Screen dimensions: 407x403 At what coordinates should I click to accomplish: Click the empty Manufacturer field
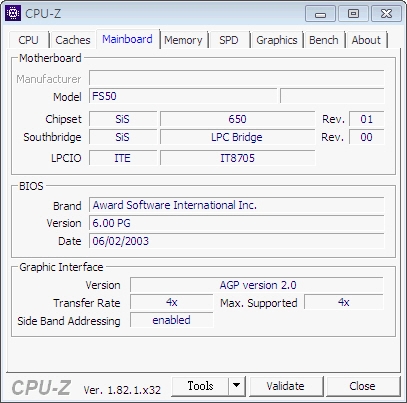pyautogui.click(x=237, y=78)
